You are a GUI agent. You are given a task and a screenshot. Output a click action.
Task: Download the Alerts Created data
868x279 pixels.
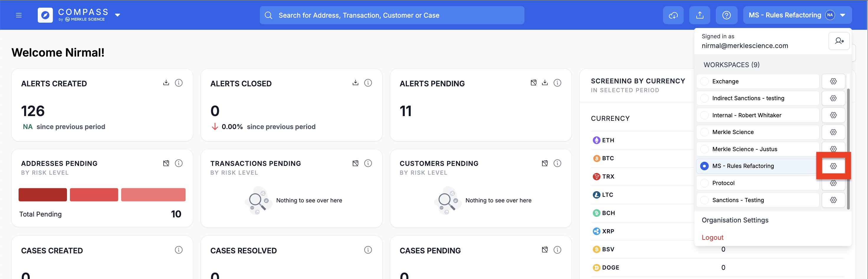pos(166,83)
